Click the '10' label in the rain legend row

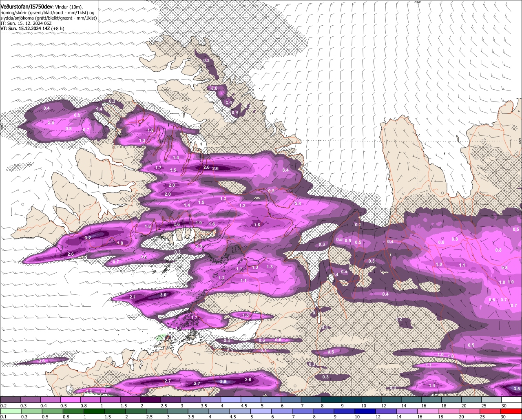[x=357, y=417]
